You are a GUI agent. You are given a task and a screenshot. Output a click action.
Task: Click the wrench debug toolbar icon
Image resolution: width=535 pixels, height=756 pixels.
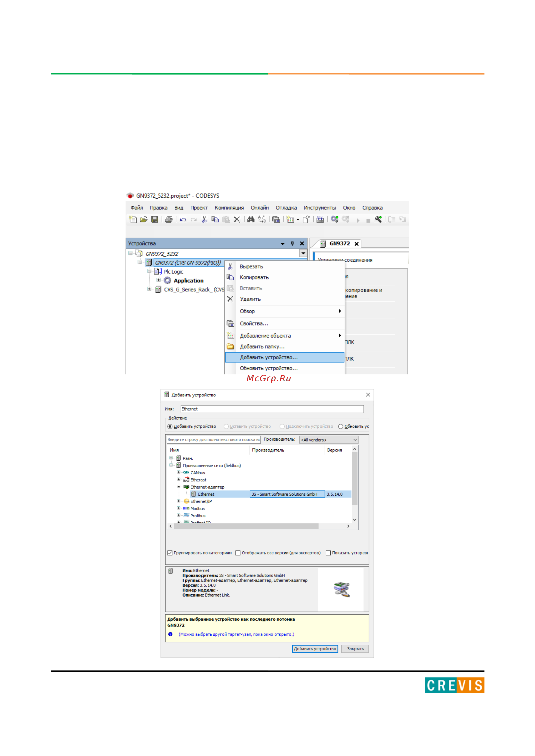coord(378,219)
